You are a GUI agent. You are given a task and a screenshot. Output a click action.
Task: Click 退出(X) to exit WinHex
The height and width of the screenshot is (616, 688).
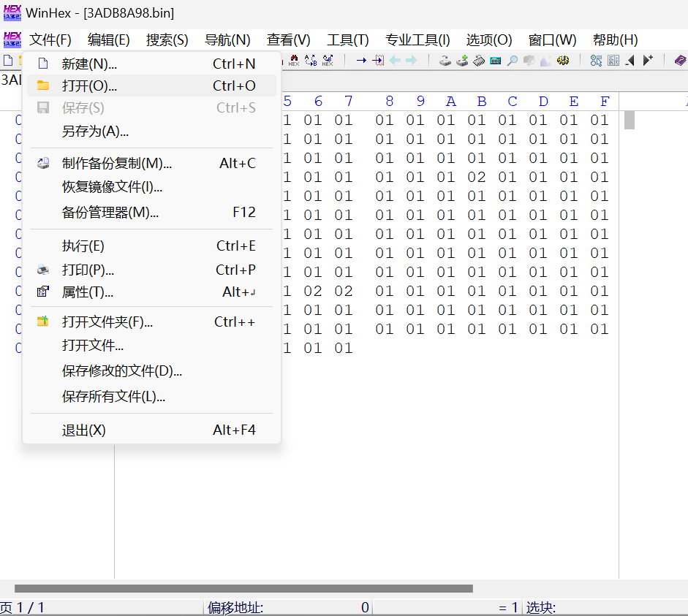[x=84, y=430]
